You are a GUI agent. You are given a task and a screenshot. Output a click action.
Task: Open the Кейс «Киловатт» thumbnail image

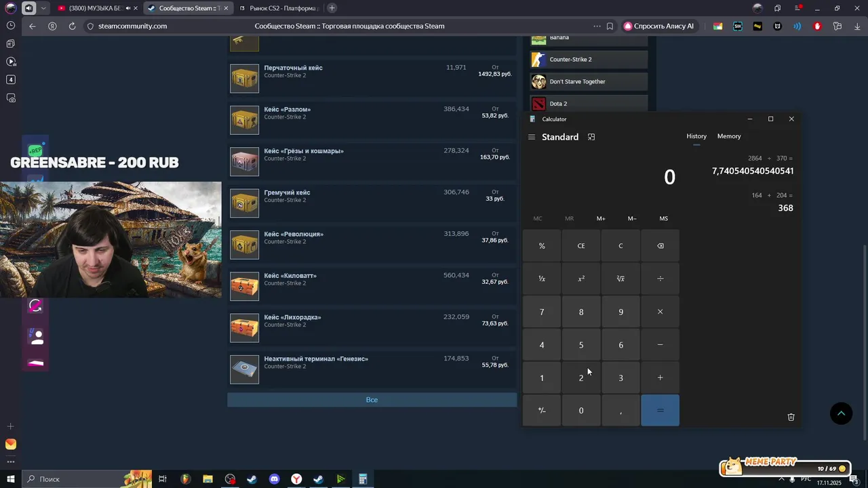point(244,286)
